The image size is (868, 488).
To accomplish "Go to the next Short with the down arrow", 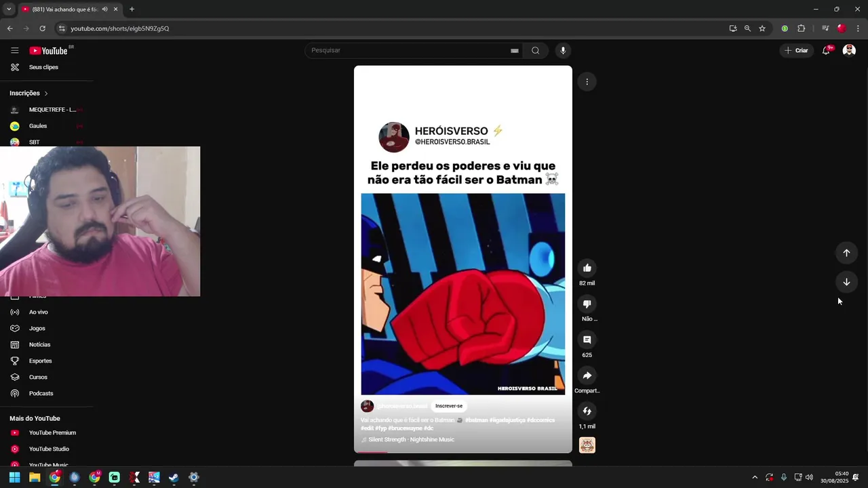I will pyautogui.click(x=846, y=282).
